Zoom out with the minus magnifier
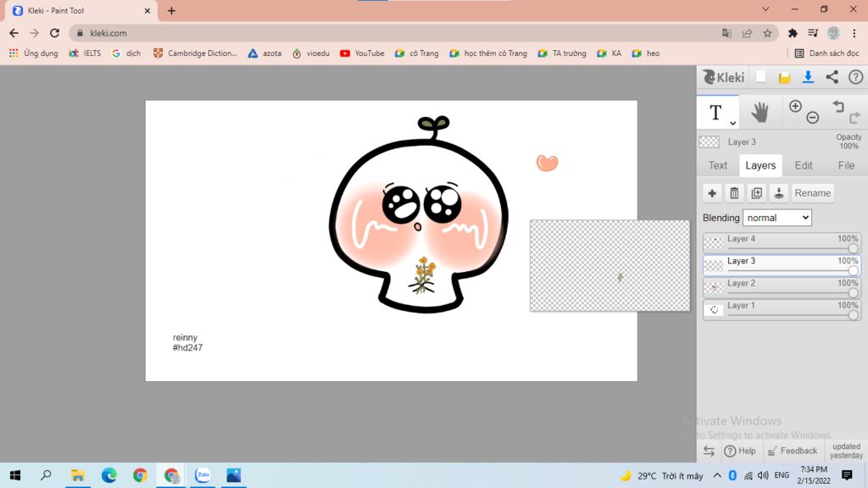This screenshot has height=488, width=868. pyautogui.click(x=812, y=117)
